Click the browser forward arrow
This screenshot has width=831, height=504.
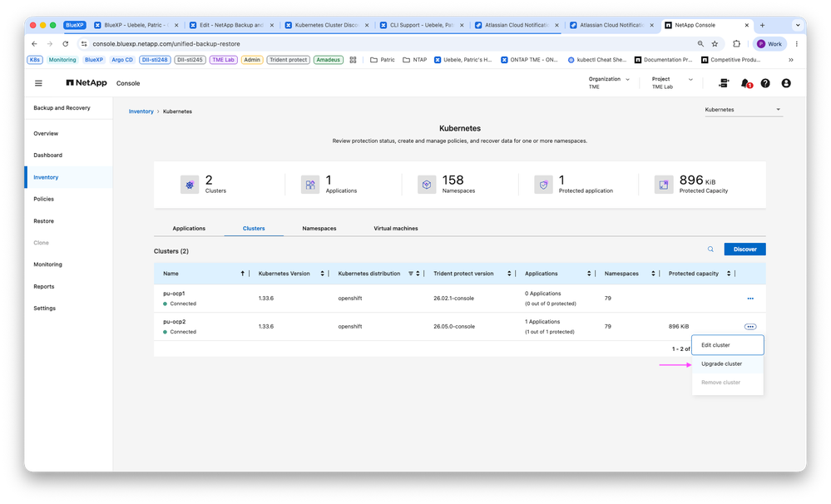50,44
